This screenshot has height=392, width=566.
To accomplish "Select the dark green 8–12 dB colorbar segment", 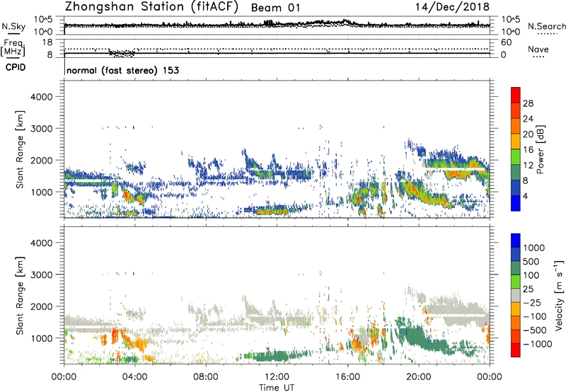I will click(x=516, y=173).
